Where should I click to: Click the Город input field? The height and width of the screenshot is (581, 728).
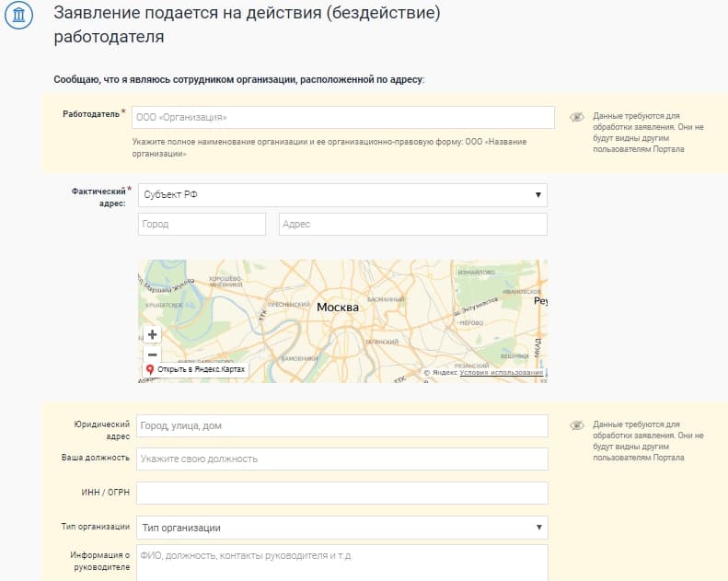pyautogui.click(x=202, y=224)
